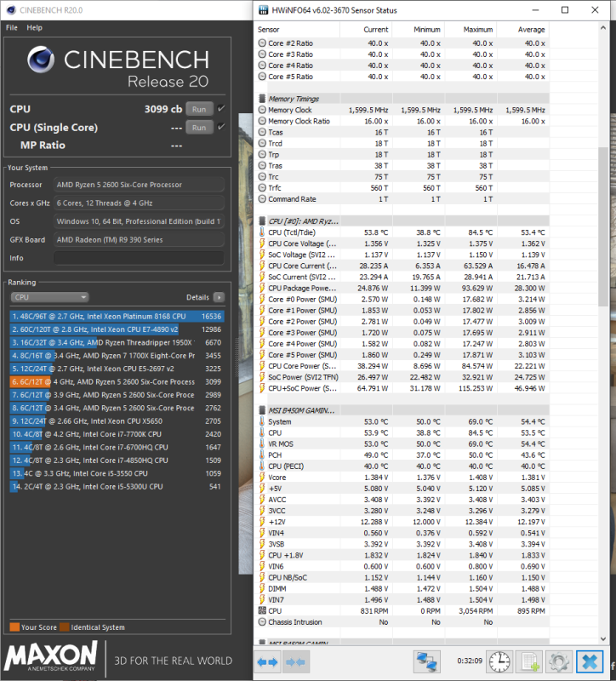This screenshot has width=616, height=681.
Task: Run the CPU (Single Core) benchmark
Action: (199, 127)
